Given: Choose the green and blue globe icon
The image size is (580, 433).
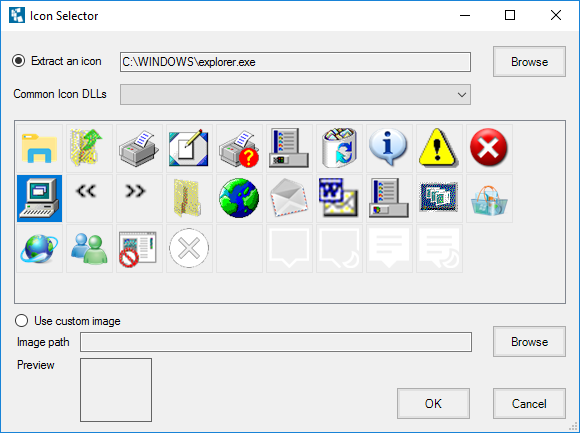Looking at the screenshot, I should coord(239,199).
